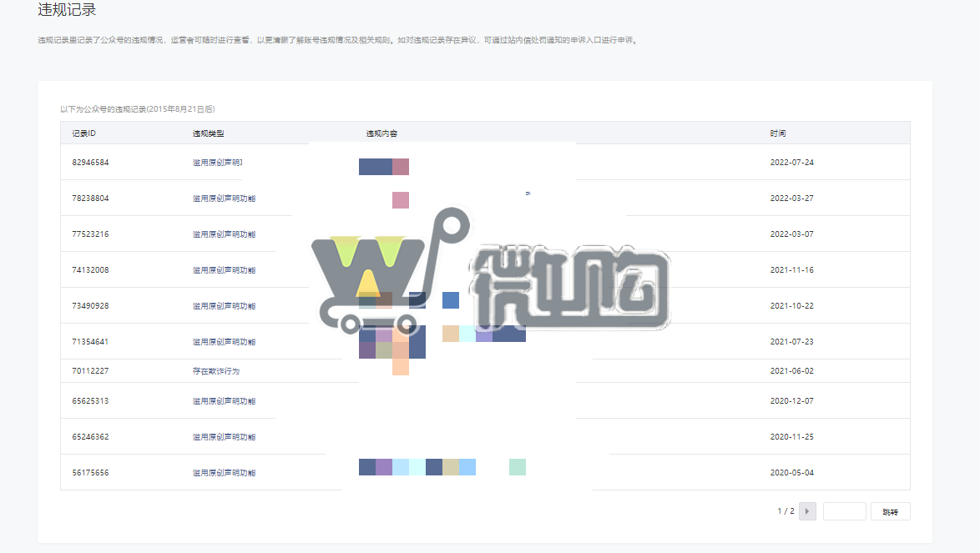980x553 pixels.
Task: Click the page number input field
Action: (844, 510)
